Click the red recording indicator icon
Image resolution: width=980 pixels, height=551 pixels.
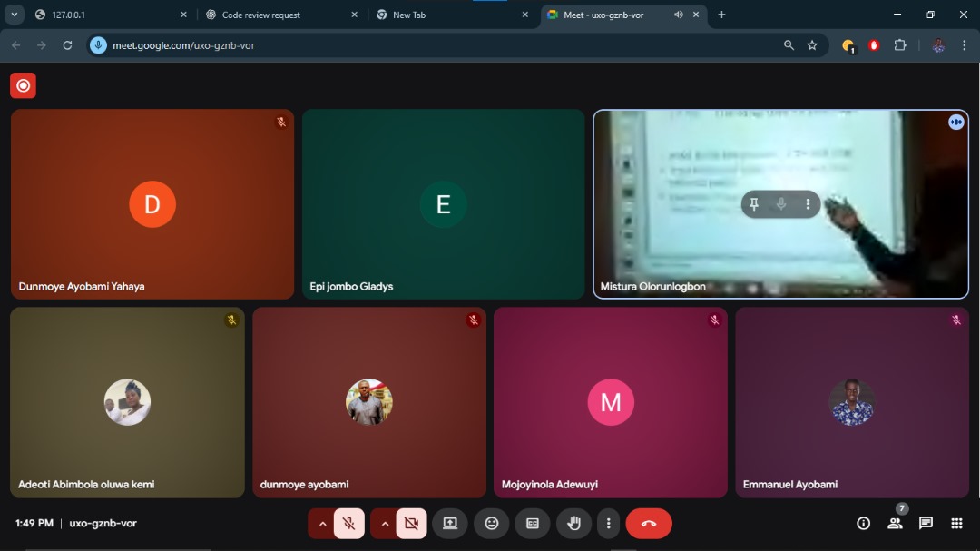[23, 85]
